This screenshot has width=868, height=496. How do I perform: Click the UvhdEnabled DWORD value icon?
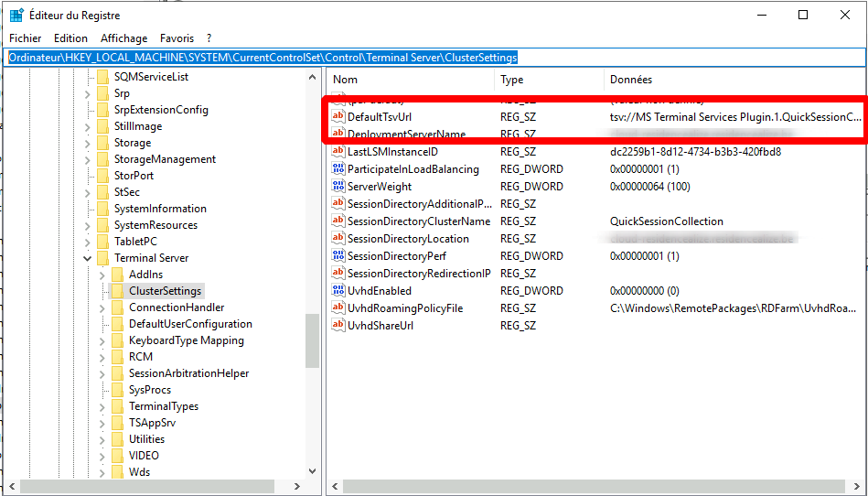click(x=338, y=291)
